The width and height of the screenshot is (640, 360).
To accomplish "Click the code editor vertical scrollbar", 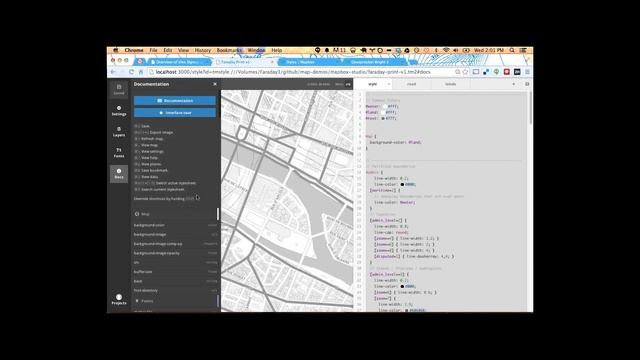I will [x=531, y=108].
